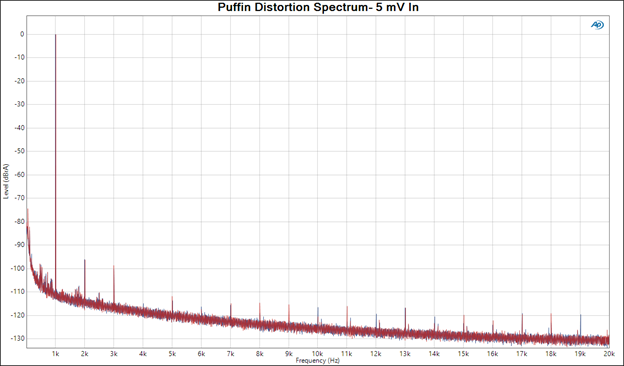Click the '-130' level tick label
The image size is (624, 366).
tap(18, 338)
